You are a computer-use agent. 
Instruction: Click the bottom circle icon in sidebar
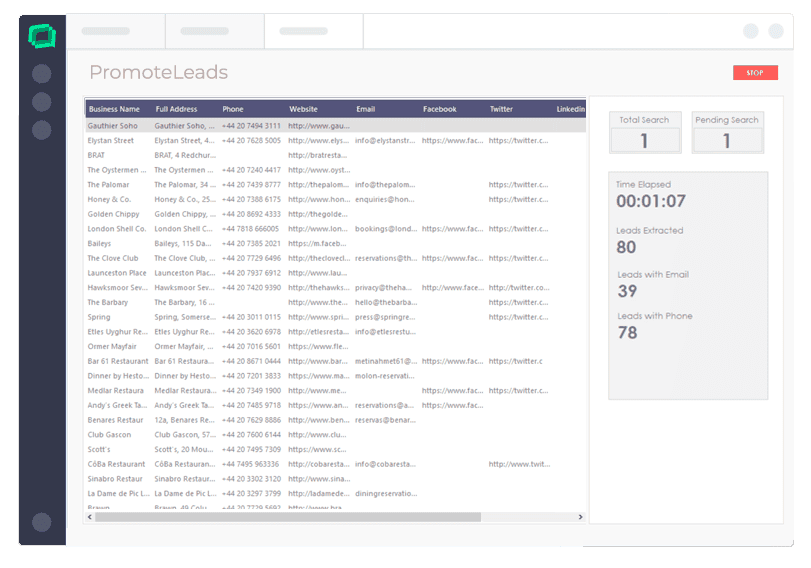point(42,522)
